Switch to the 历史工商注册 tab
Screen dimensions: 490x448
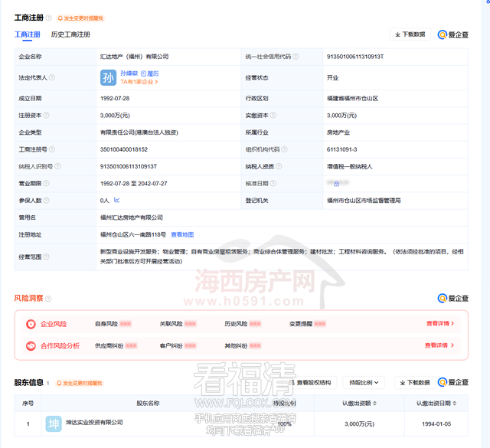pos(70,34)
